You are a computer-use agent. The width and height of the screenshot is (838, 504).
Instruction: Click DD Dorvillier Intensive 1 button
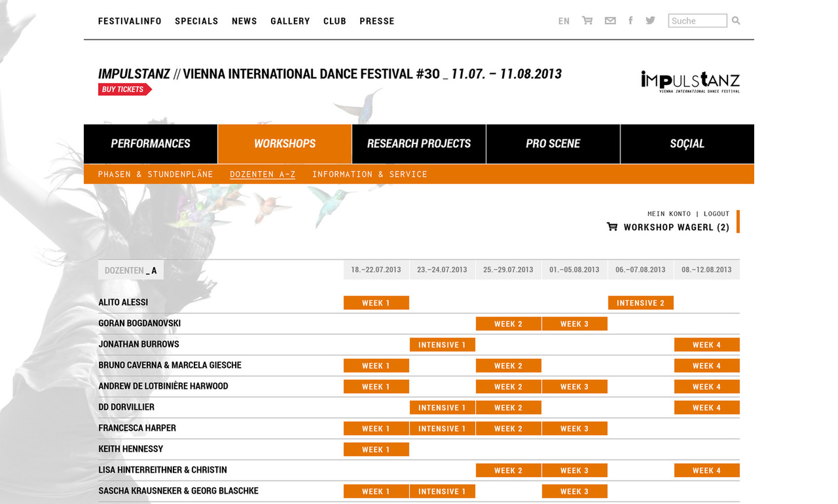point(442,408)
